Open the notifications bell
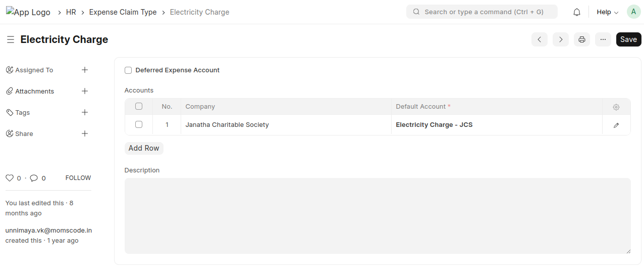The image size is (644, 270). point(577,12)
